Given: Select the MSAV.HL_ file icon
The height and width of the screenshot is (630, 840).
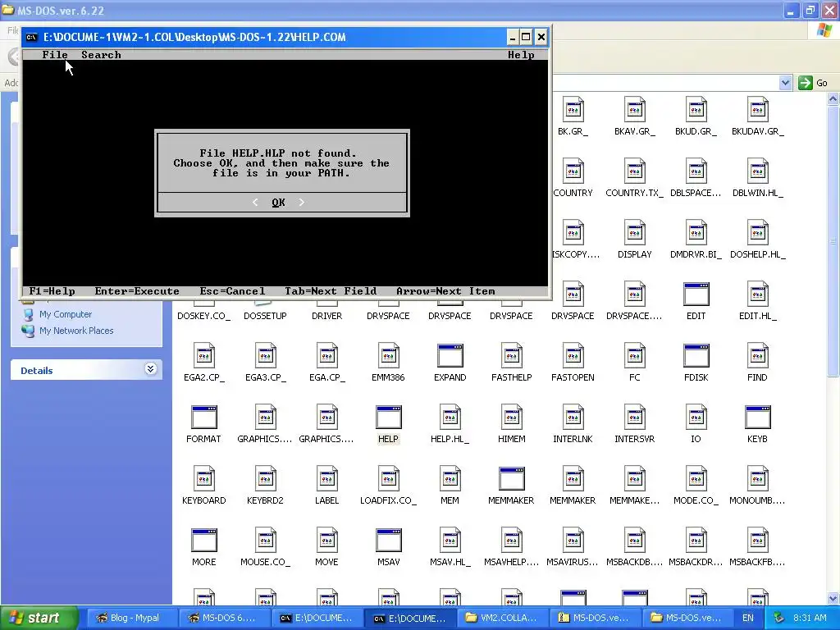Looking at the screenshot, I should click(x=450, y=541).
